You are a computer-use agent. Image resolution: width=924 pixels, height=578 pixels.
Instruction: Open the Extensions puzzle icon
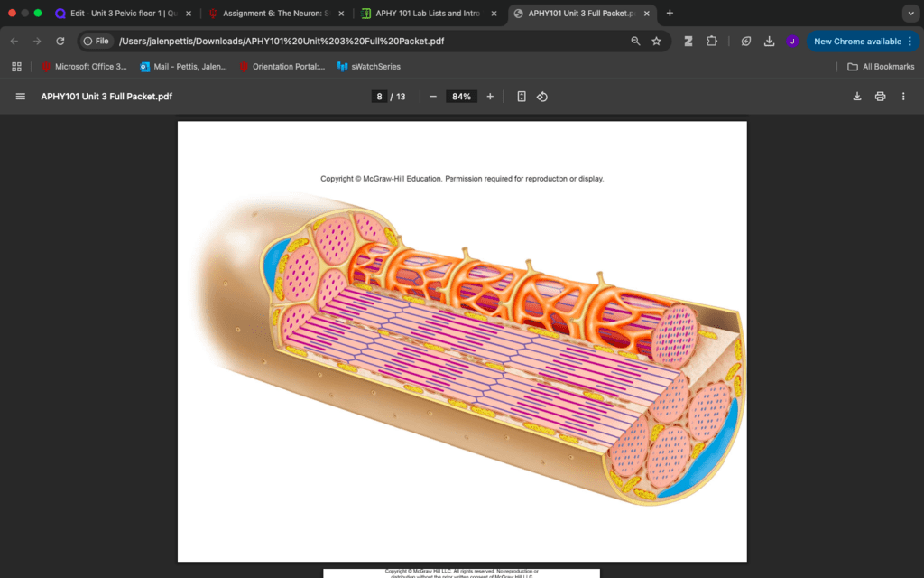click(x=712, y=42)
